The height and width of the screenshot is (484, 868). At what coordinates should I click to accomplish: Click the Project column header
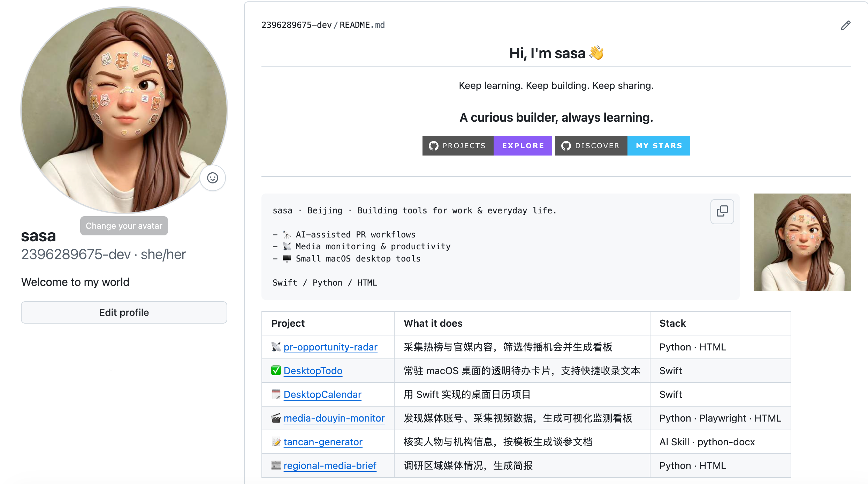(328, 323)
